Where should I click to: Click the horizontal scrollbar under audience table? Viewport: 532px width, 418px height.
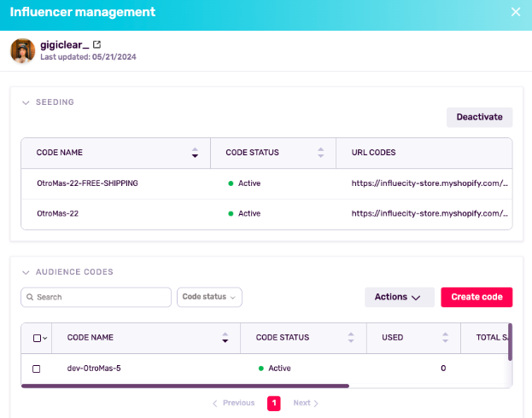pyautogui.click(x=184, y=386)
